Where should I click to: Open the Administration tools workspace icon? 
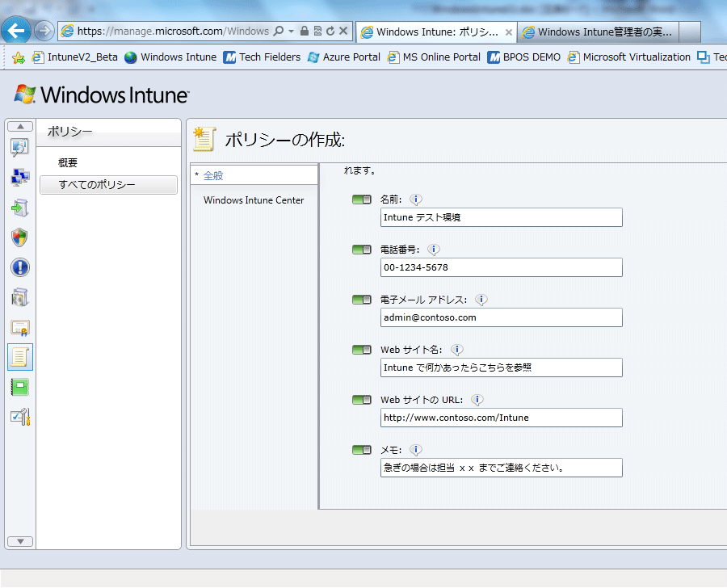(20, 418)
